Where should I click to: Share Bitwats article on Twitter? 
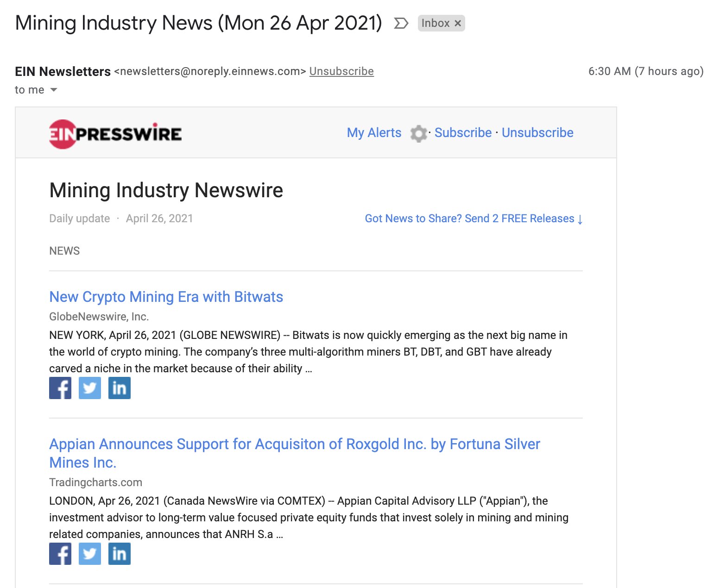(x=90, y=388)
